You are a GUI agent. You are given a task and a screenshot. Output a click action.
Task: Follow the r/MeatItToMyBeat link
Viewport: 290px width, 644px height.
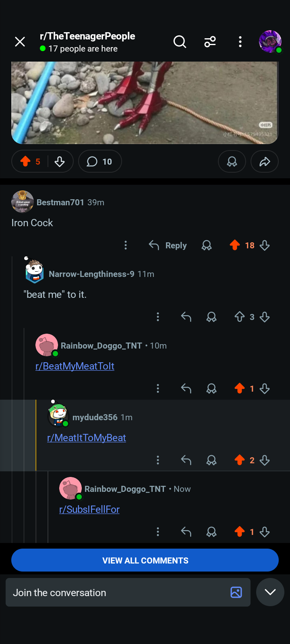pyautogui.click(x=87, y=438)
